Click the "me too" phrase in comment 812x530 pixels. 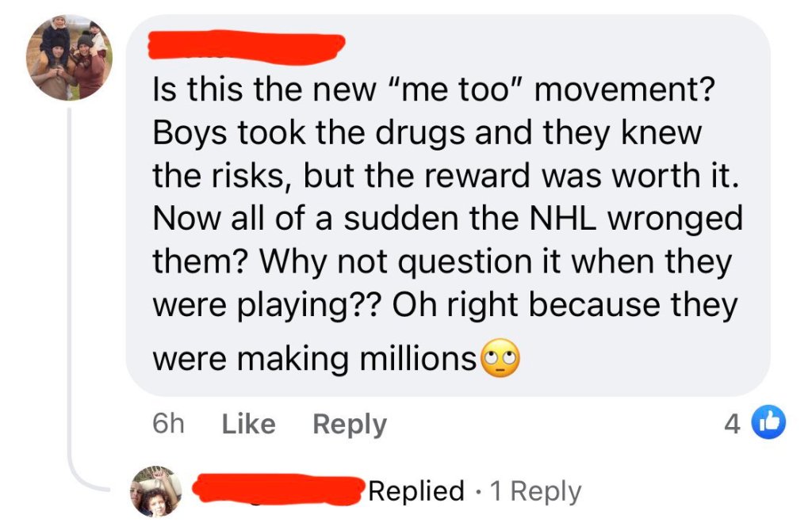pos(454,90)
